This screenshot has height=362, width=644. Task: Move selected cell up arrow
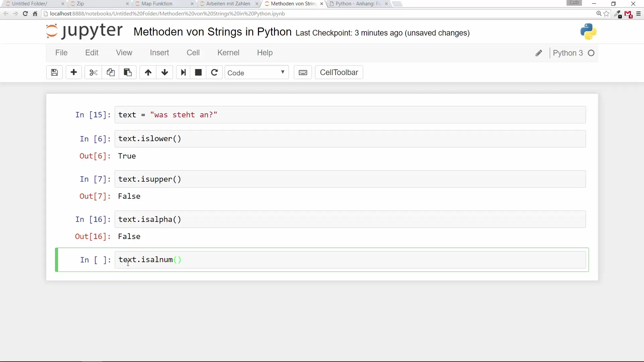point(148,72)
